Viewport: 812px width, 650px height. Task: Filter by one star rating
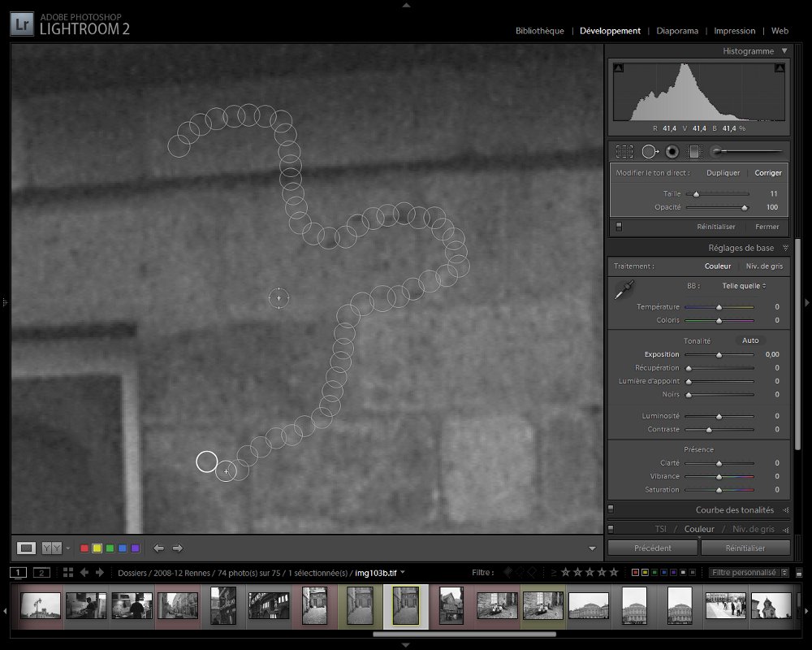[565, 572]
